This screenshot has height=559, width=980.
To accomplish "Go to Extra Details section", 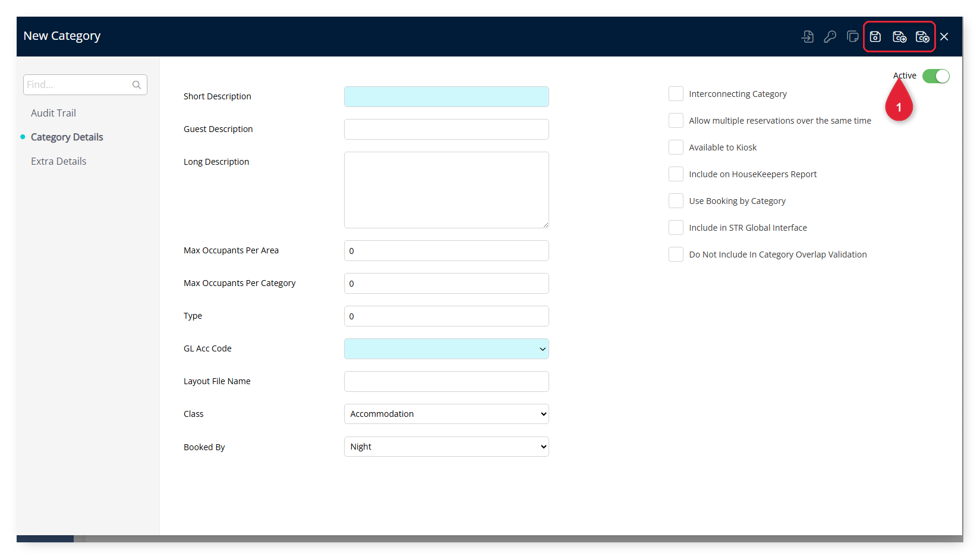I will (x=59, y=161).
